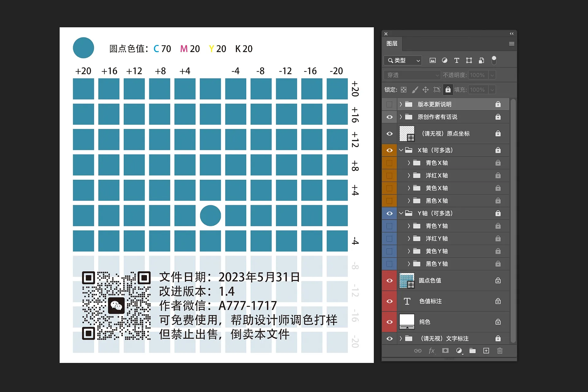Click prevent artboard auto-nesting lock icon
The image size is (588, 392).
(x=437, y=90)
